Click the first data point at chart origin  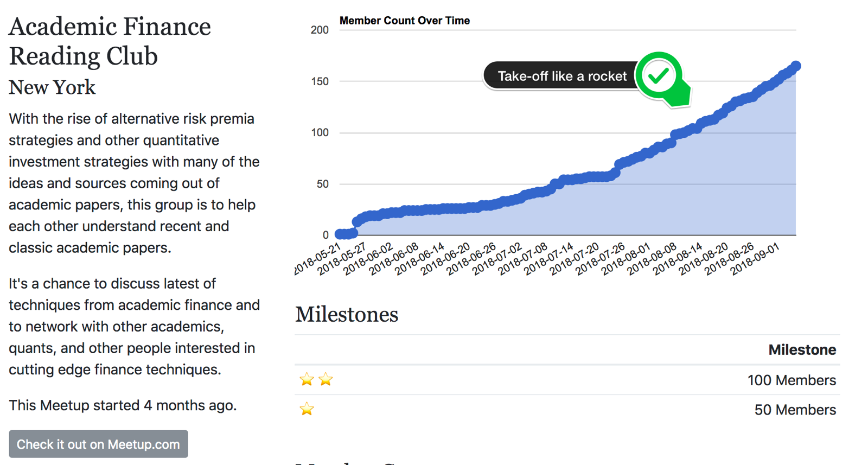pyautogui.click(x=340, y=234)
